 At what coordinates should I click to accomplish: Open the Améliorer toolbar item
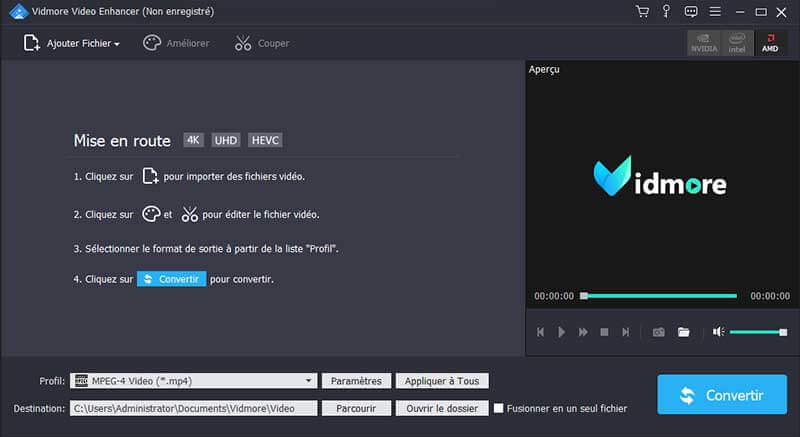(178, 43)
